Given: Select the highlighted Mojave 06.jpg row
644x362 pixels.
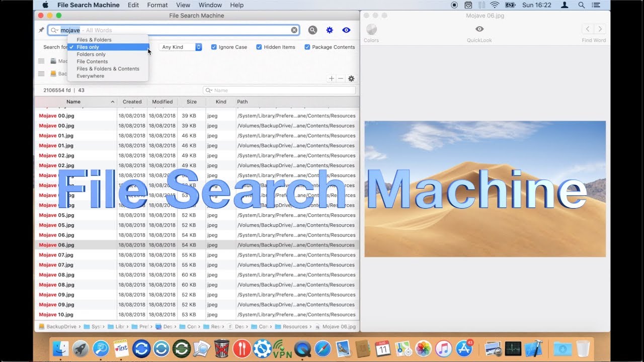Looking at the screenshot, I should 197,245.
